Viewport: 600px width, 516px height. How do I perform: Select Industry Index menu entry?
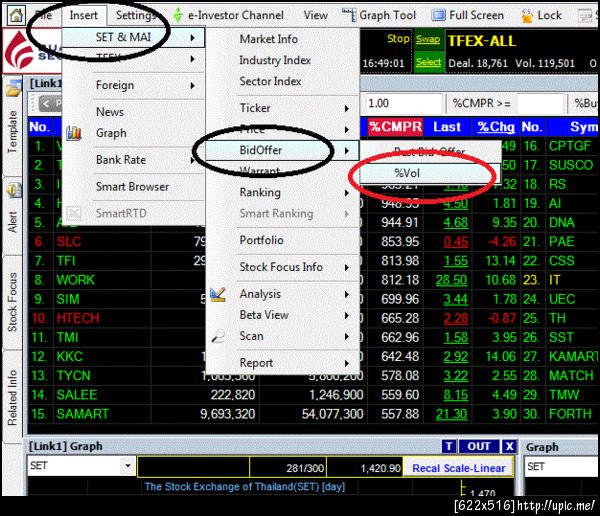click(275, 60)
